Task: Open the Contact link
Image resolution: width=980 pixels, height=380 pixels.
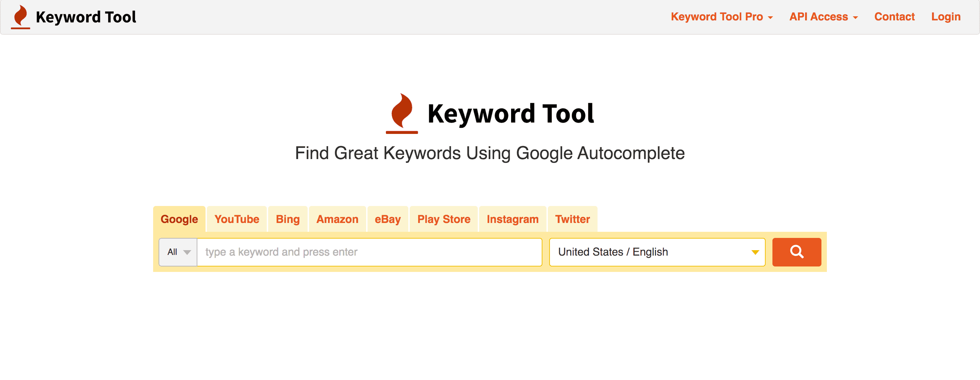Action: point(894,17)
